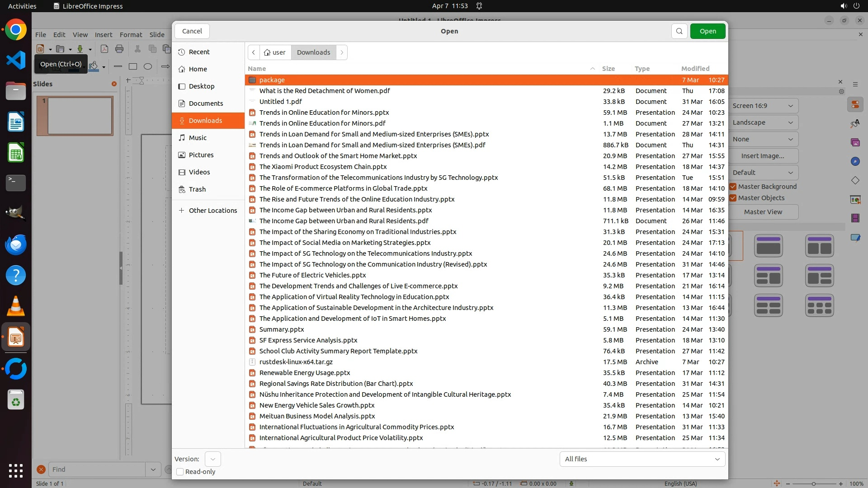Open the Version dropdown
The image size is (868, 488).
coord(212,459)
